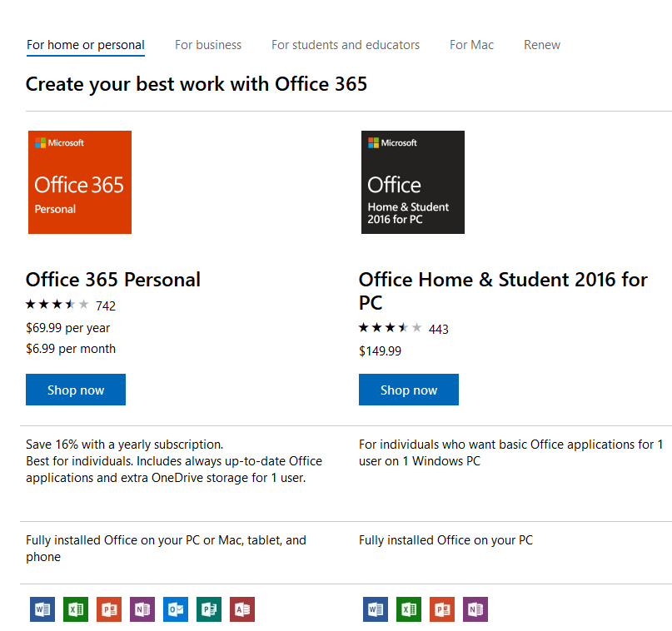Click the Excel icon under Office 365 Personal
Viewport: 672px width, 631px height.
coord(76,609)
